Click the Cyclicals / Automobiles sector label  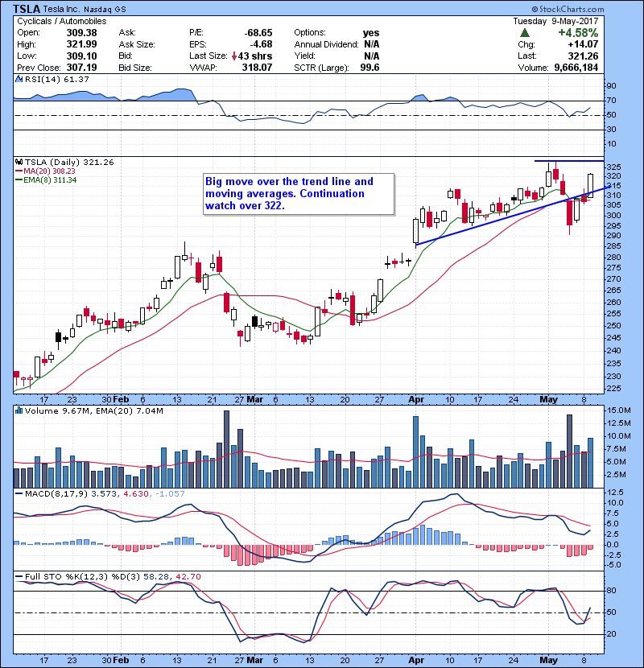[x=62, y=21]
